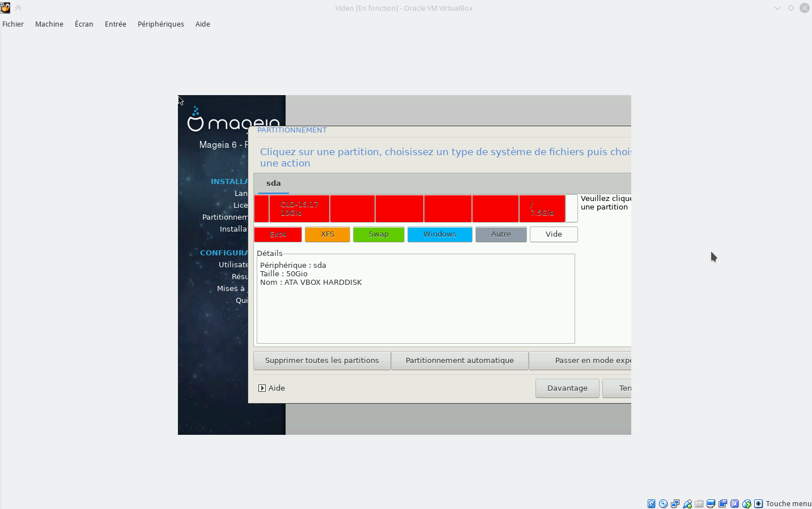Click the hard disk activity status icon
The image size is (812, 509).
tap(652, 503)
